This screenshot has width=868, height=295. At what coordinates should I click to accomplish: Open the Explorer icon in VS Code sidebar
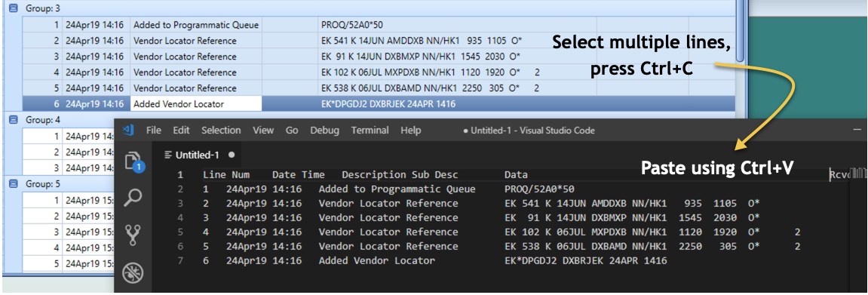[133, 161]
